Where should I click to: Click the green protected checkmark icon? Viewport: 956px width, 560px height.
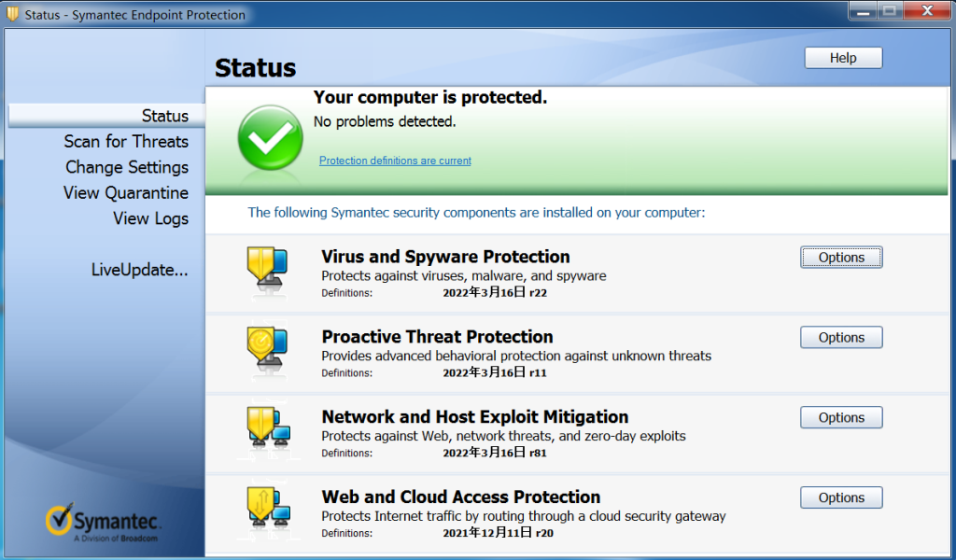pos(269,135)
